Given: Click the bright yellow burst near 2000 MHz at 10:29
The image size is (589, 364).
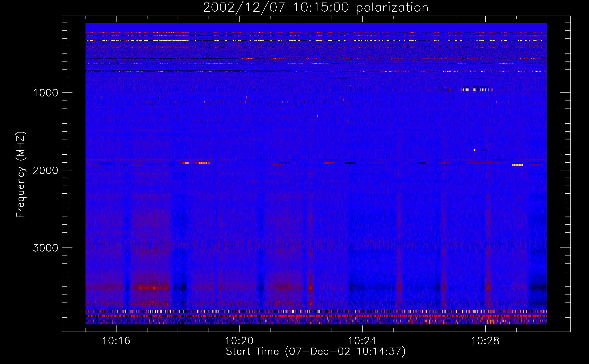Looking at the screenshot, I should tap(517, 165).
